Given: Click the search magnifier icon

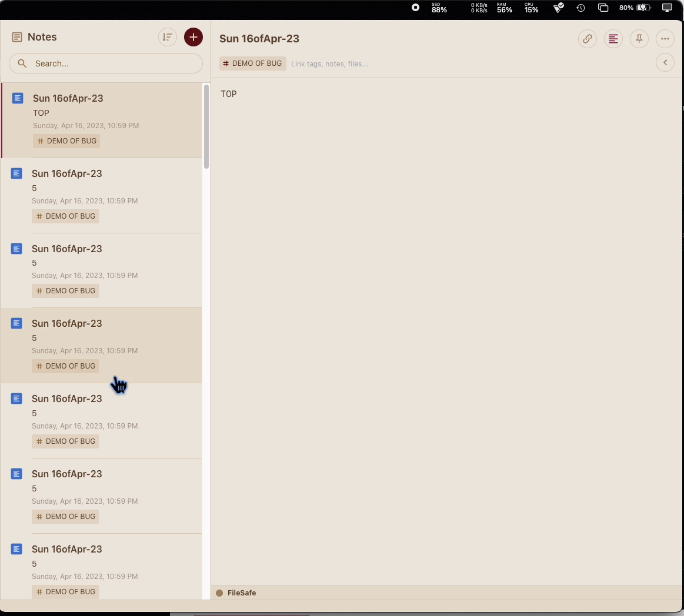Looking at the screenshot, I should [x=22, y=63].
